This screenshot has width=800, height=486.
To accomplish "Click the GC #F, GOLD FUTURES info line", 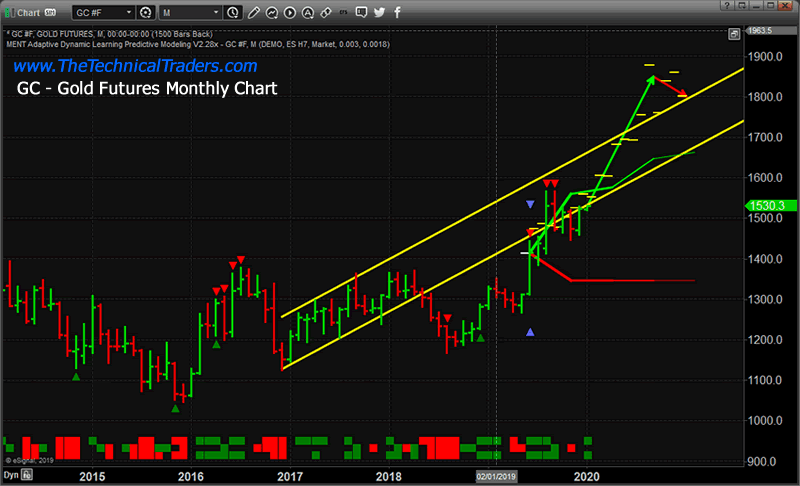I will [x=109, y=34].
